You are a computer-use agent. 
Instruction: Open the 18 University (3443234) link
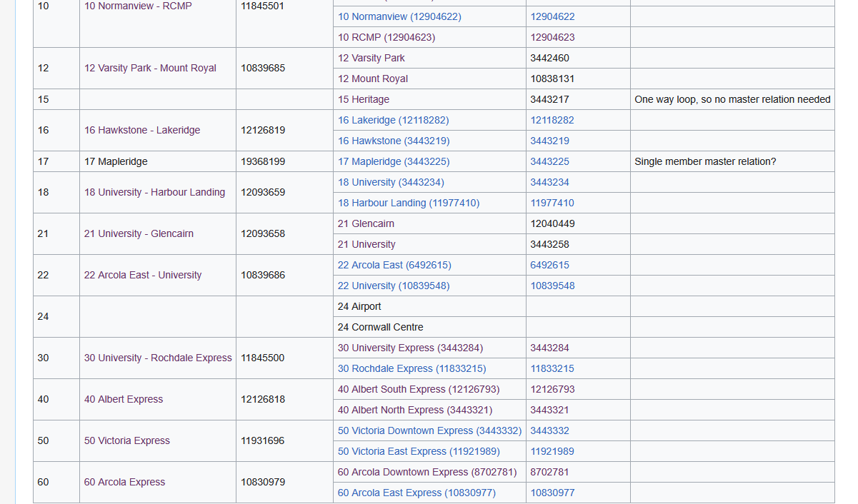[390, 182]
